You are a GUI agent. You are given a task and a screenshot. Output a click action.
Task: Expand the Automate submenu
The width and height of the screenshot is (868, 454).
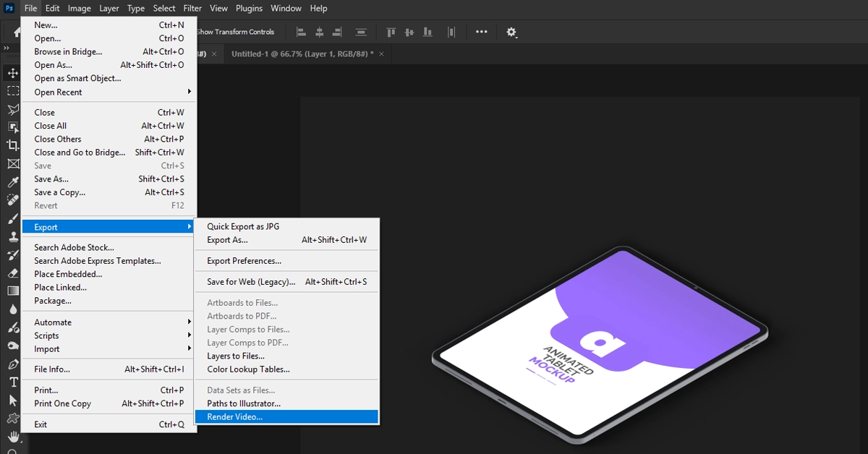tap(109, 322)
